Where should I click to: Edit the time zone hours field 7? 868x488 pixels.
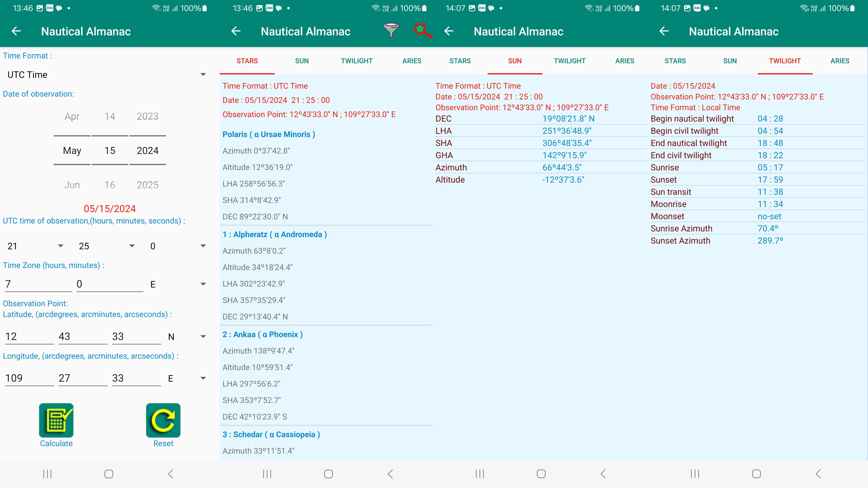[x=38, y=284]
